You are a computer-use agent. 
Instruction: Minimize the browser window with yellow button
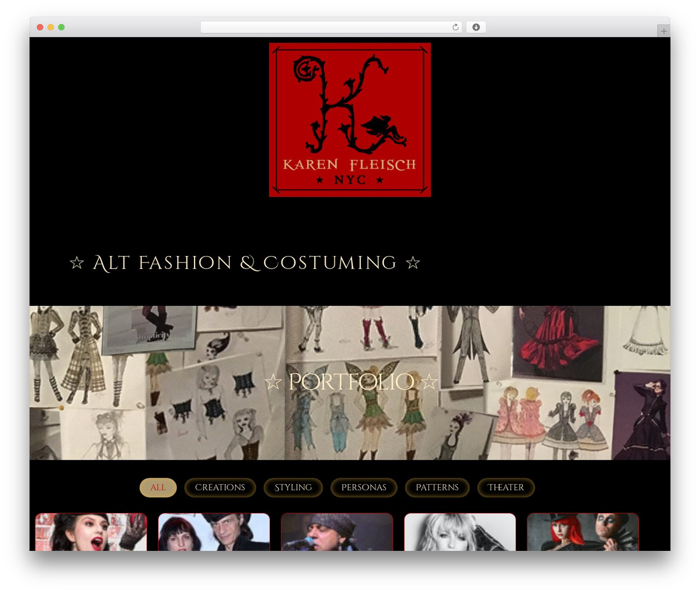[x=51, y=27]
